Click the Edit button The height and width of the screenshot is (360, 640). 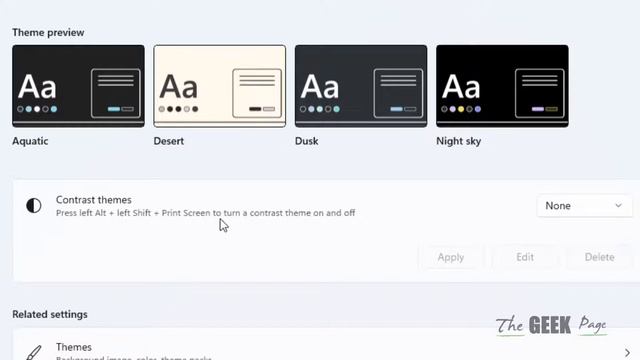pos(525,257)
